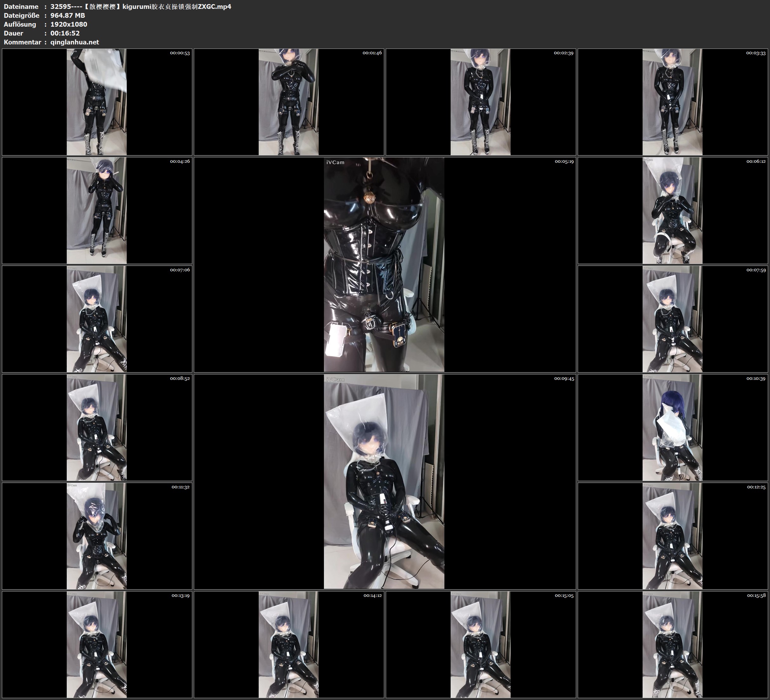Select the thumbnail at 00:04:26
The height and width of the screenshot is (700, 770).
(97, 210)
